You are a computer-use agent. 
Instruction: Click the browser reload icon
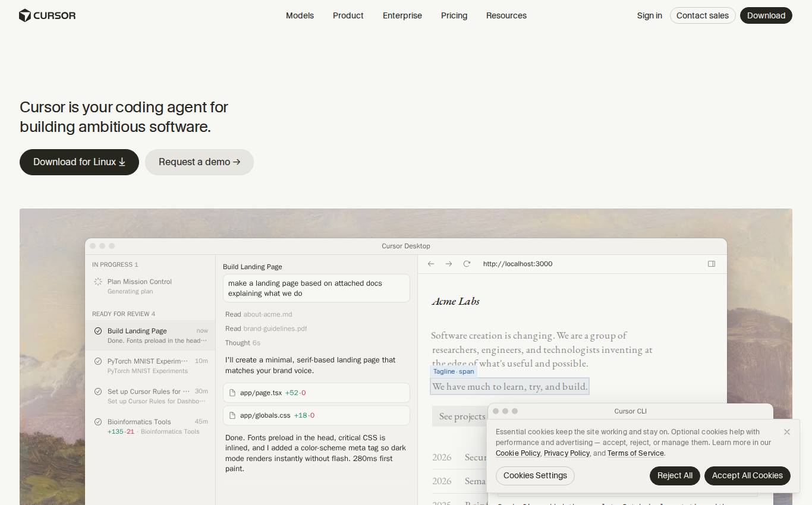[467, 264]
